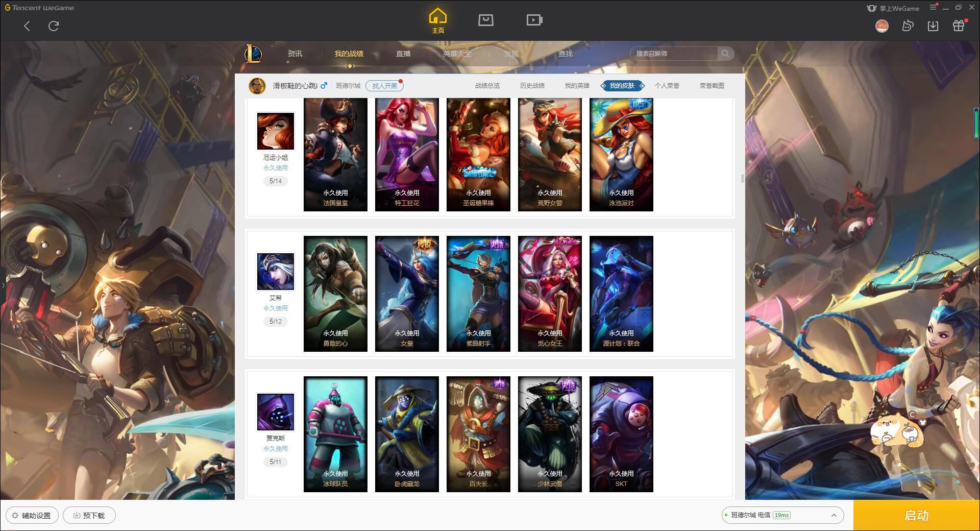Viewport: 980px width, 531px height.
Task: Click the 贾克斯 champion portrait
Action: coord(276,412)
